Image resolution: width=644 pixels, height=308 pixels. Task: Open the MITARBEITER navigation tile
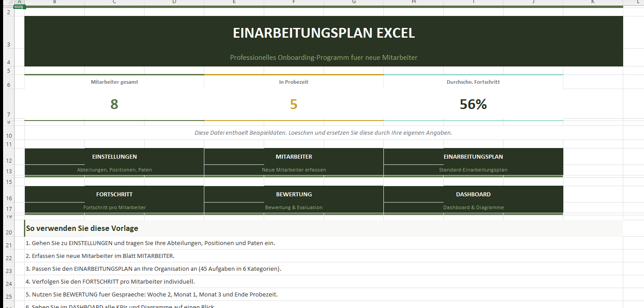[x=293, y=157]
